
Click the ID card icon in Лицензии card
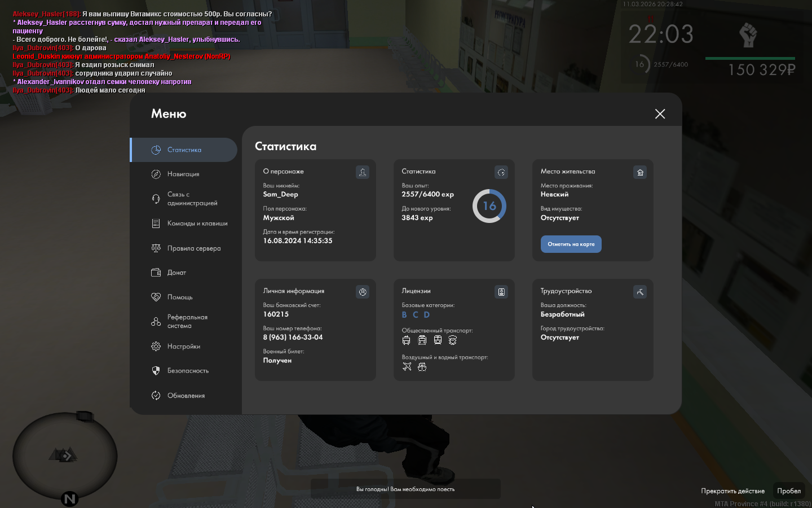501,292
